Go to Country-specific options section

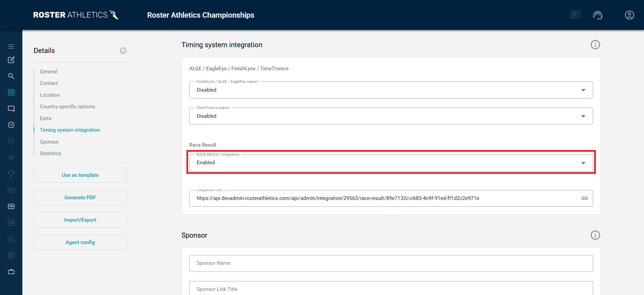[x=67, y=107]
